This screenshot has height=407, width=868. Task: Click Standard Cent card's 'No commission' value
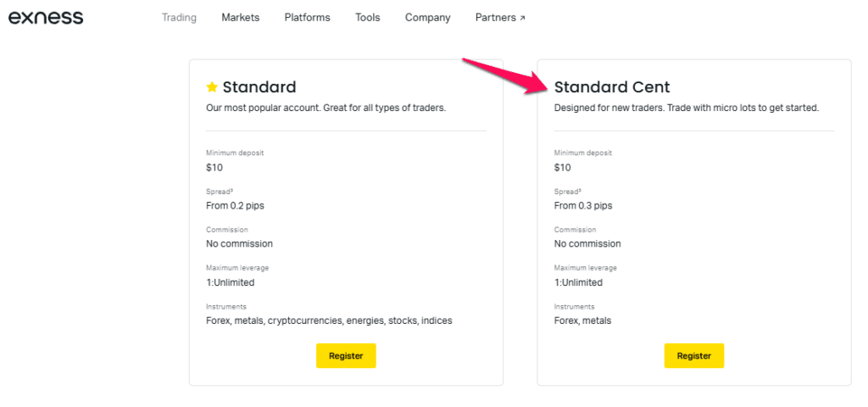coord(587,243)
